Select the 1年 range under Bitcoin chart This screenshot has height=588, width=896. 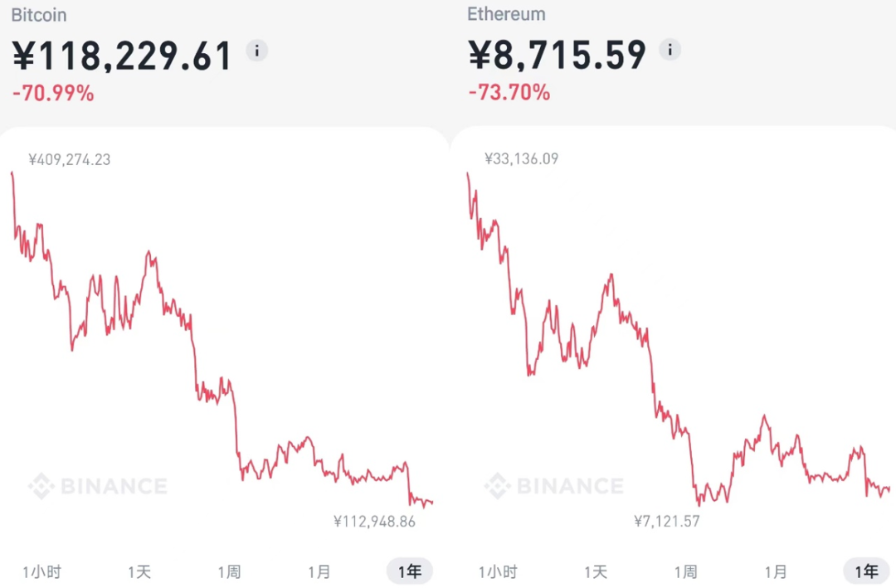[x=410, y=571]
